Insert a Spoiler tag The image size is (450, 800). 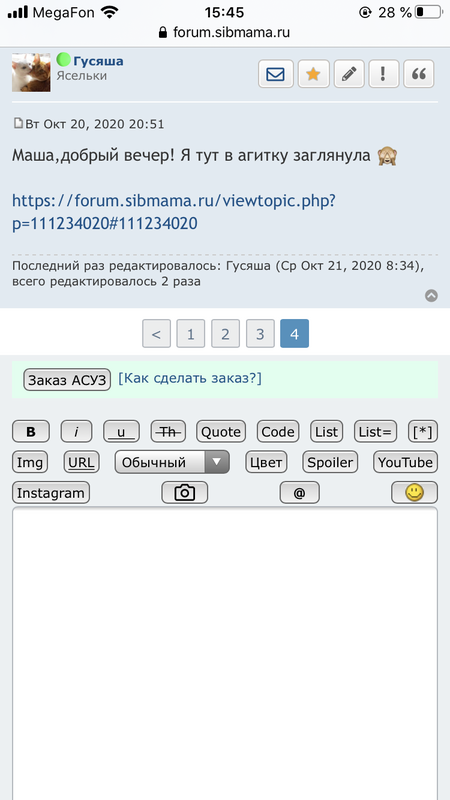[330, 462]
